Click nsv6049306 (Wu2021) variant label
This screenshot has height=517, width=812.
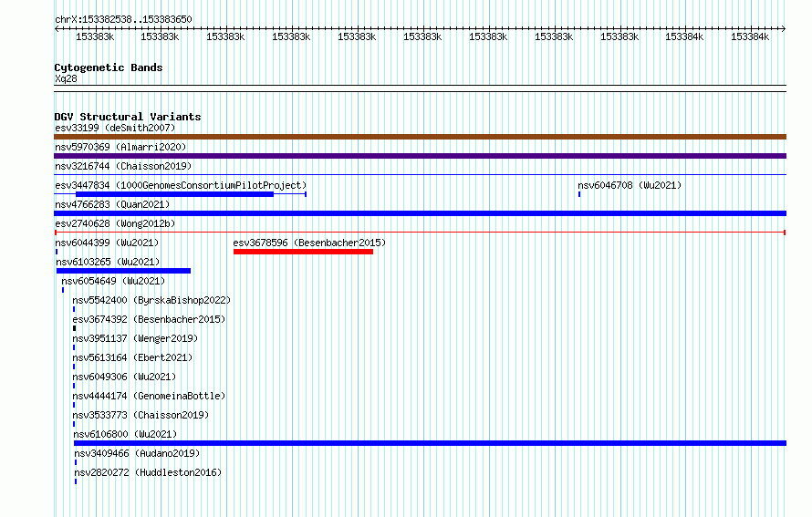click(124, 377)
